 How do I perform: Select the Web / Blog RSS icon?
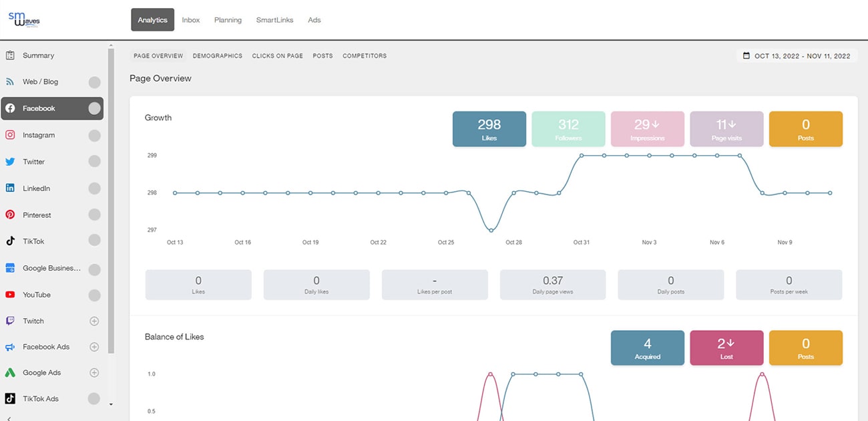(x=10, y=82)
